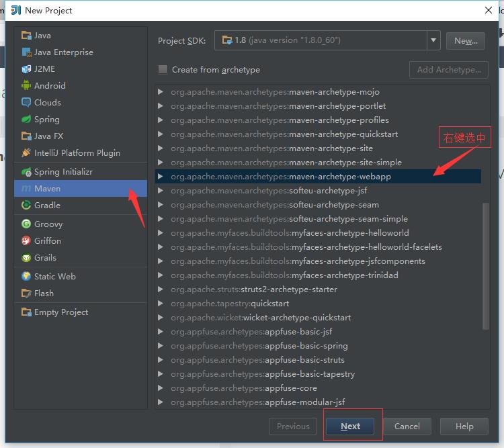504x448 pixels.
Task: Choose the Spring leaf icon
Action: (26, 120)
